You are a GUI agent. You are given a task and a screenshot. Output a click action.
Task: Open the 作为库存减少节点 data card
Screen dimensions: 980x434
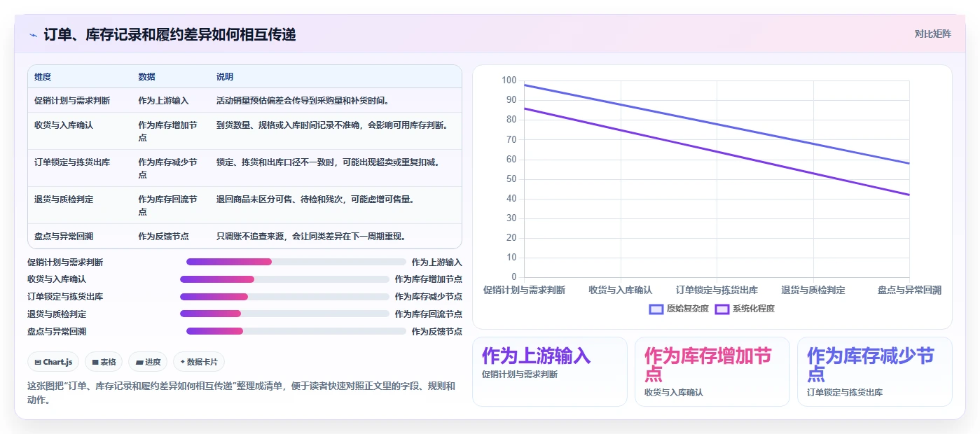pos(875,372)
